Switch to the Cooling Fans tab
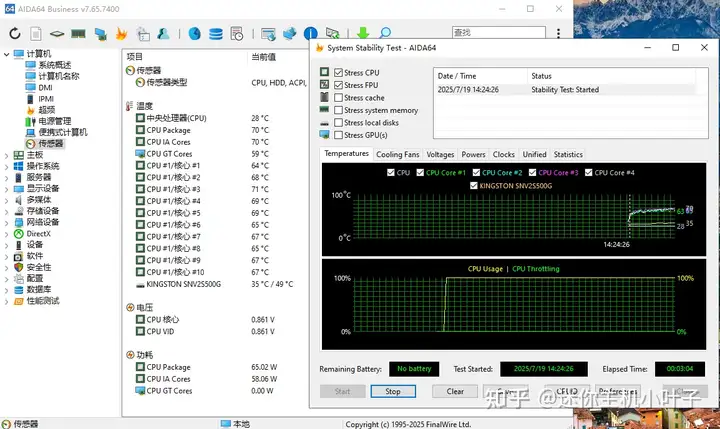 pos(398,154)
